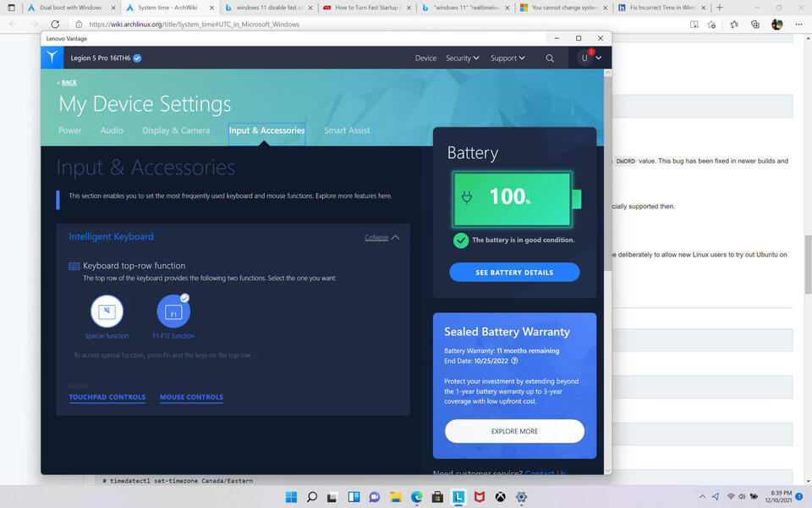Add a new browser tab
This screenshot has height=508, width=812.
(719, 8)
